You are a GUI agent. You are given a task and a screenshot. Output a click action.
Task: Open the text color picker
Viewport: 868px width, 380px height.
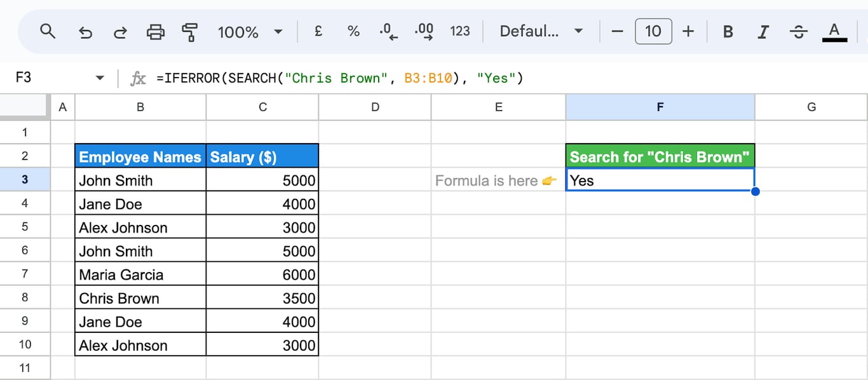coord(834,31)
